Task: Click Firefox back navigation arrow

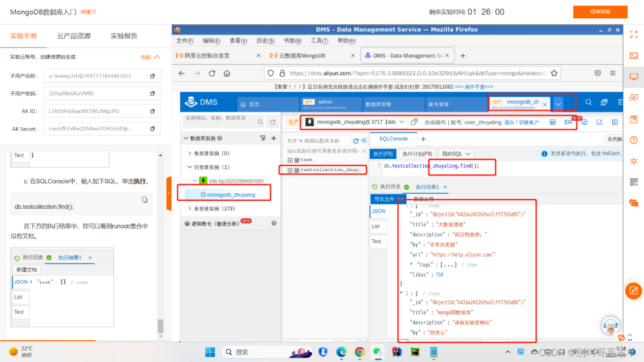Action: [x=182, y=73]
